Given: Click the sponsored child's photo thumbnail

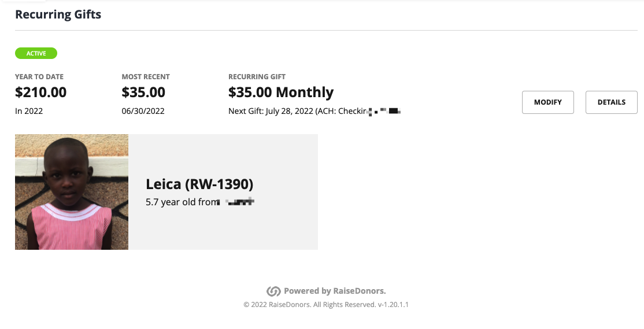Looking at the screenshot, I should [72, 192].
